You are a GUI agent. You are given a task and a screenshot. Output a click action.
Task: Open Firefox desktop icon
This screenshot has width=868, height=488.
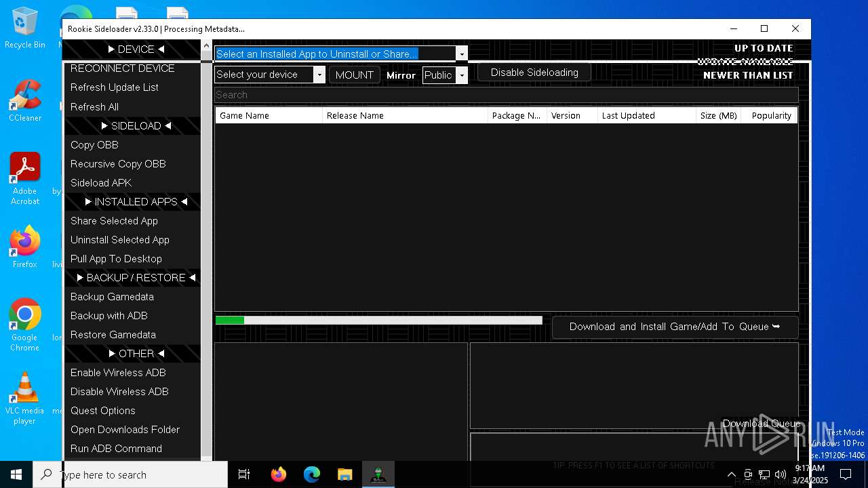pyautogui.click(x=24, y=247)
